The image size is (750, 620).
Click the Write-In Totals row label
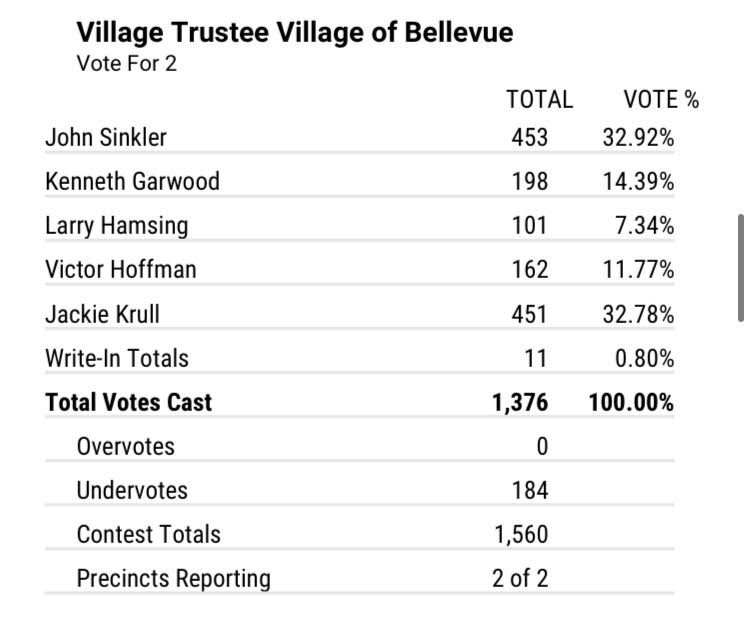(x=117, y=357)
